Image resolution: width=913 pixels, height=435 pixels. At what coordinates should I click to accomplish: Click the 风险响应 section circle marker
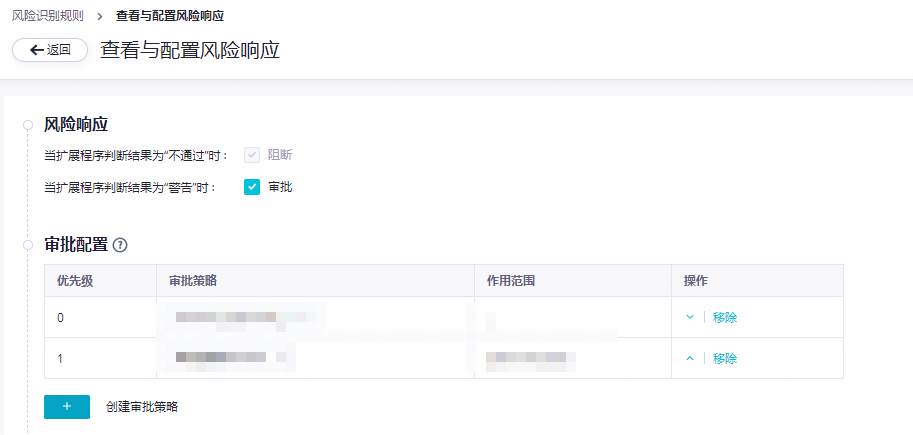coord(28,125)
